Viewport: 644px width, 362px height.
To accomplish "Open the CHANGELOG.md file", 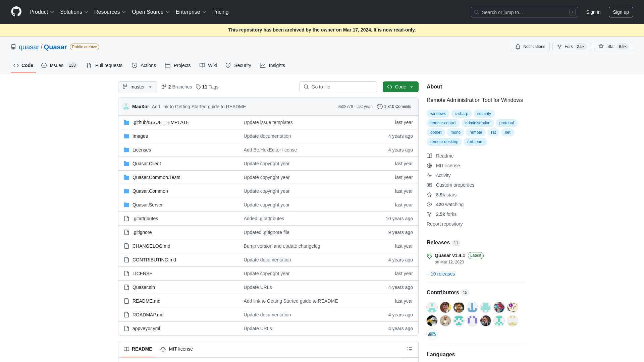I will point(151,246).
